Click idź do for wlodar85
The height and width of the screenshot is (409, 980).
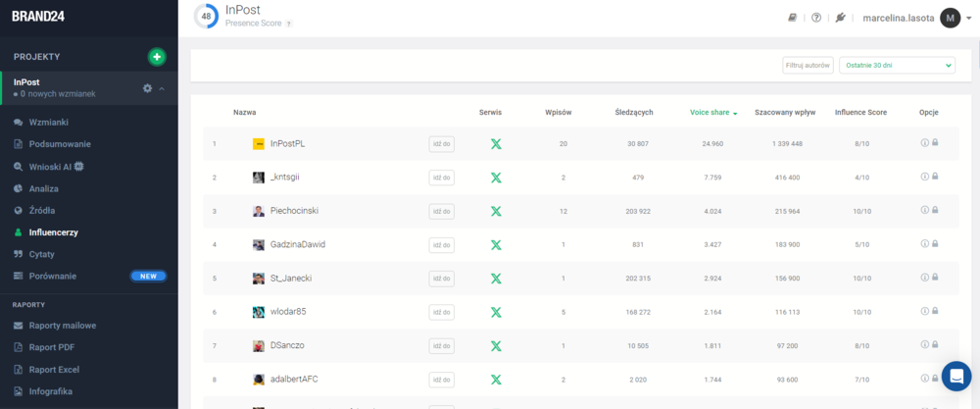441,312
